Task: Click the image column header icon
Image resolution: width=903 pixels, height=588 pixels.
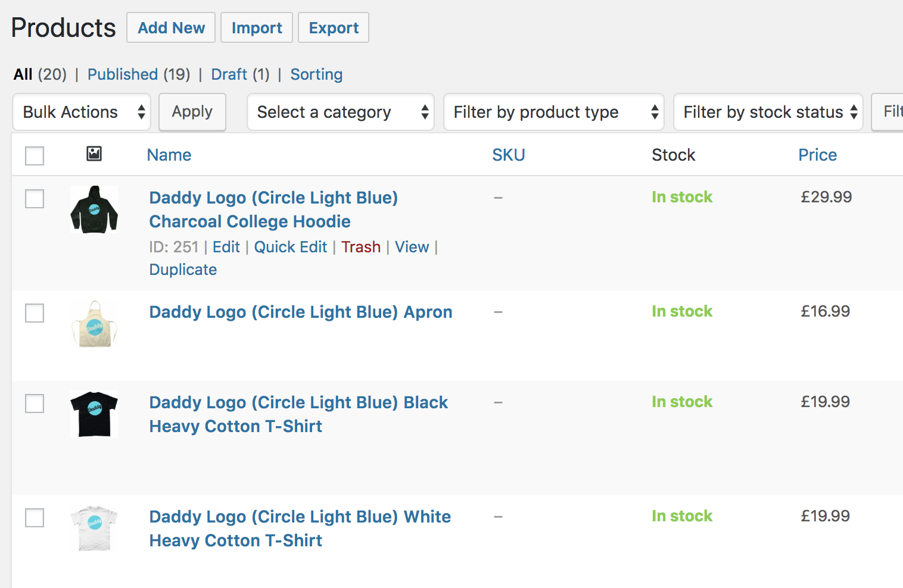Action: pyautogui.click(x=94, y=154)
